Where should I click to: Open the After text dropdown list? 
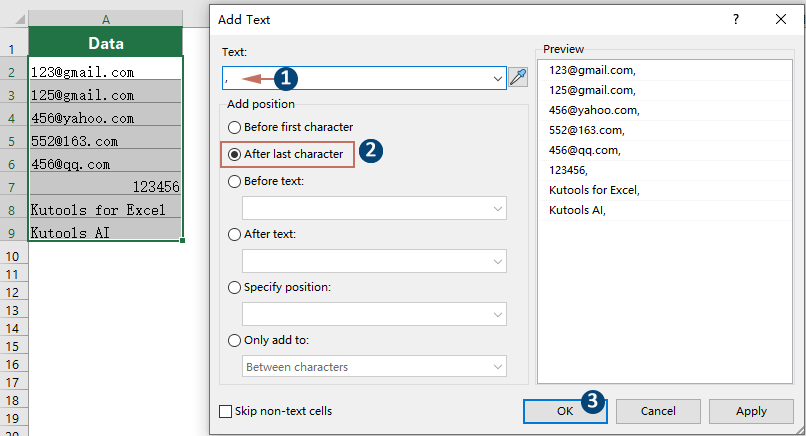pyautogui.click(x=498, y=261)
